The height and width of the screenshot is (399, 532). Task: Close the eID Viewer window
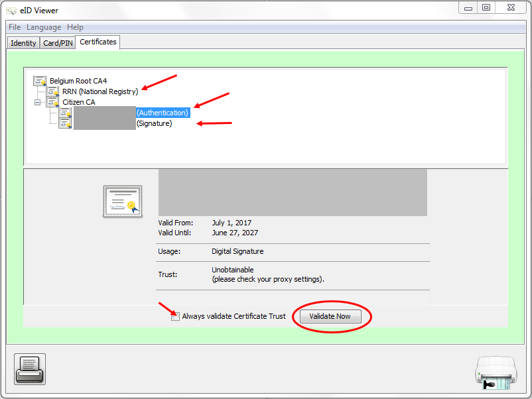[511, 7]
